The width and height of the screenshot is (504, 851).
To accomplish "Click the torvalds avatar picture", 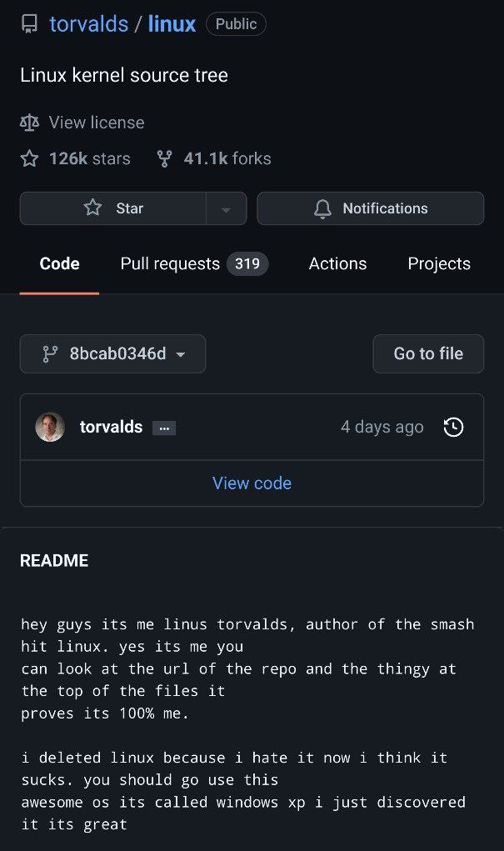I will pyautogui.click(x=50, y=428).
